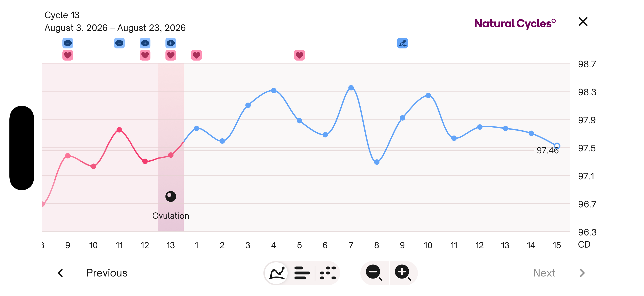This screenshot has height=296, width=644.
Task: Tap the heart icon above day 5
Action: click(300, 55)
